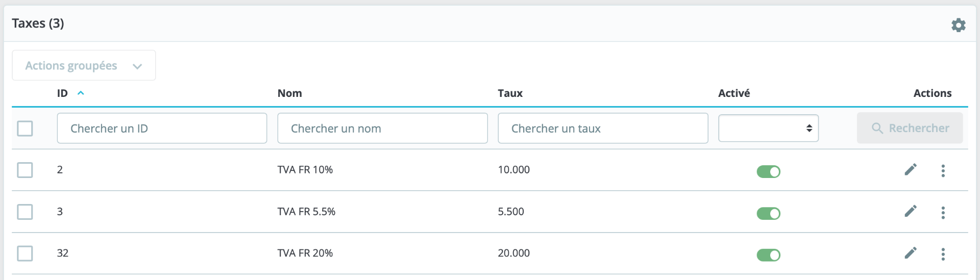Open the taxes table settings gear
The width and height of the screenshot is (980, 280).
click(958, 25)
